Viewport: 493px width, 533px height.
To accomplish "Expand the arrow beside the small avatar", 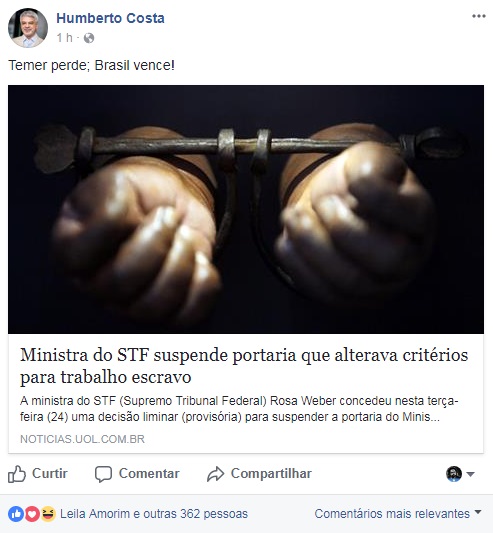I will pos(471,474).
